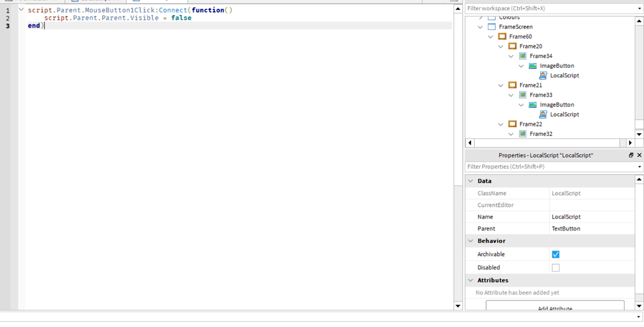Collapse the Frame22 tree node
This screenshot has height=327, width=644.
pyautogui.click(x=501, y=124)
